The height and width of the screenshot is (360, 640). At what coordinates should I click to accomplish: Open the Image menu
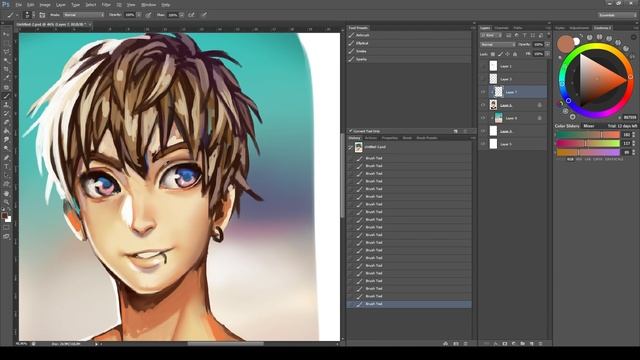(x=45, y=4)
